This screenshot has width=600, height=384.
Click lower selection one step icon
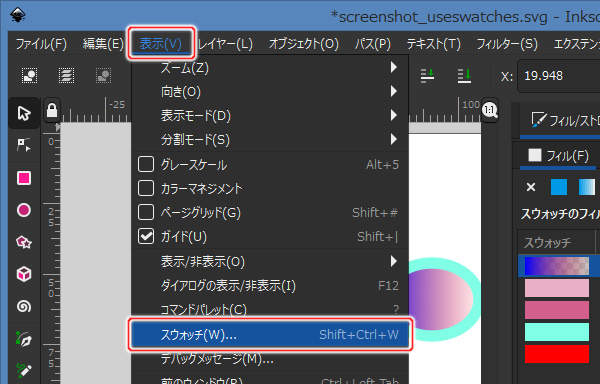pos(427,75)
